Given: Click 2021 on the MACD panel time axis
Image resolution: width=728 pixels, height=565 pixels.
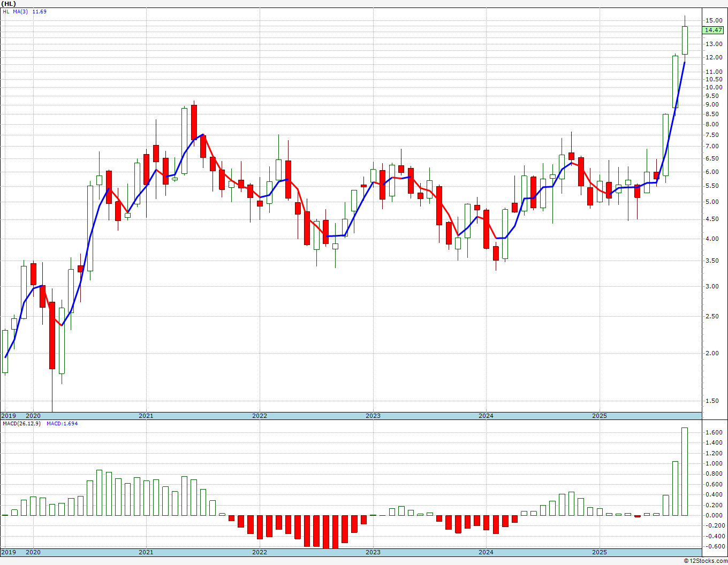Looking at the screenshot, I should (x=146, y=552).
